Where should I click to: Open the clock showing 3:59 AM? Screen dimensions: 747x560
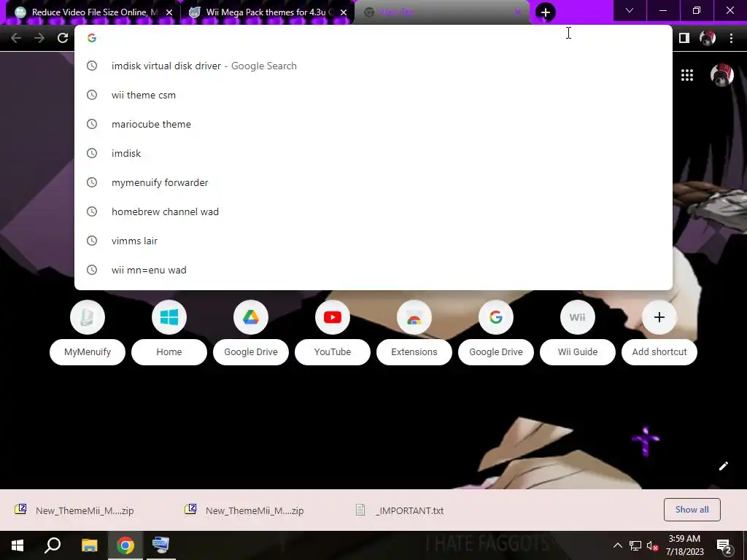pyautogui.click(x=684, y=545)
